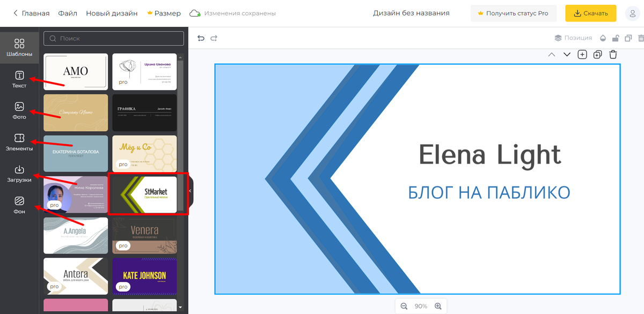Select the Мёд и Co template
The height and width of the screenshot is (314, 644).
144,153
